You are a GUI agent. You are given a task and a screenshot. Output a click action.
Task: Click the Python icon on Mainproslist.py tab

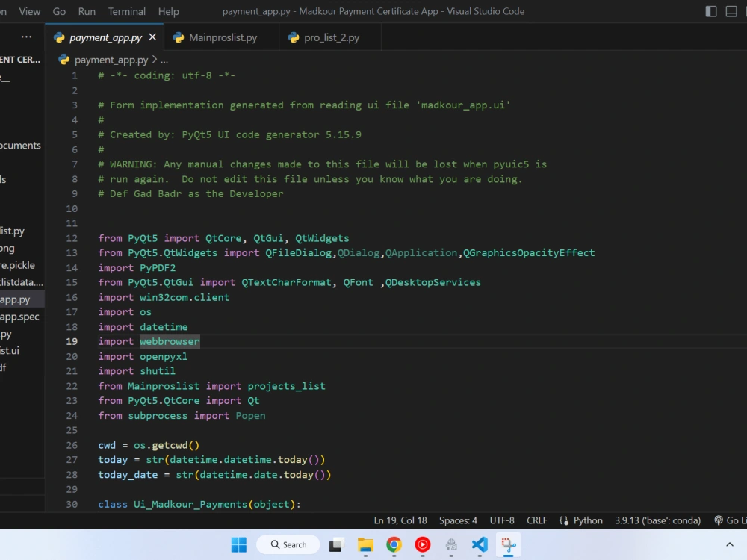coord(179,37)
